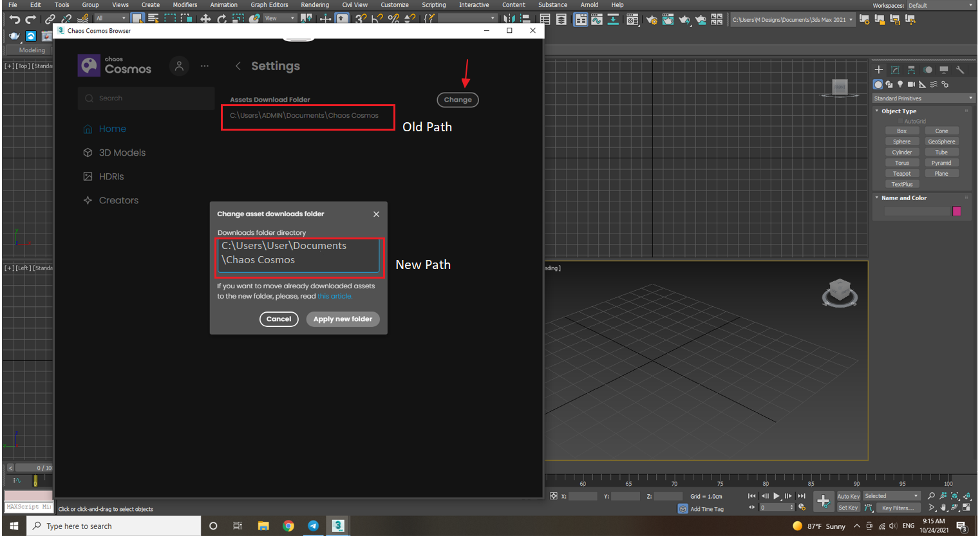This screenshot has height=536, width=980.
Task: Open the Rendering menu
Action: pyautogui.click(x=315, y=5)
